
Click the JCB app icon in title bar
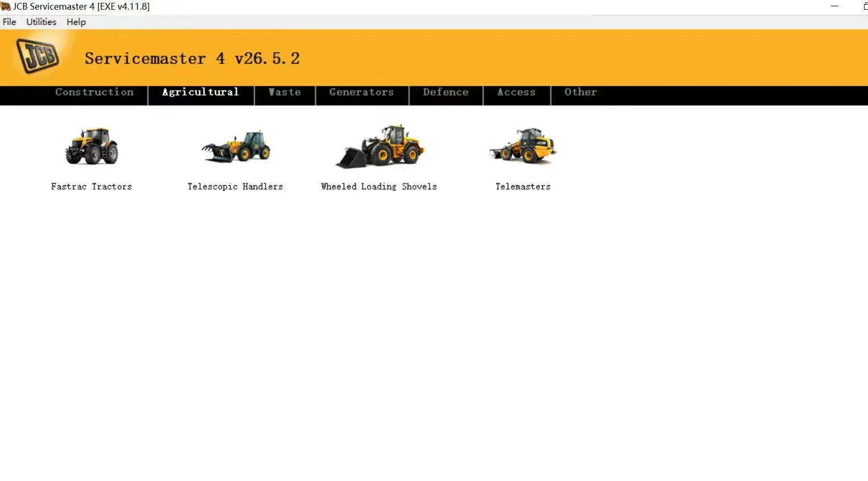click(x=6, y=6)
